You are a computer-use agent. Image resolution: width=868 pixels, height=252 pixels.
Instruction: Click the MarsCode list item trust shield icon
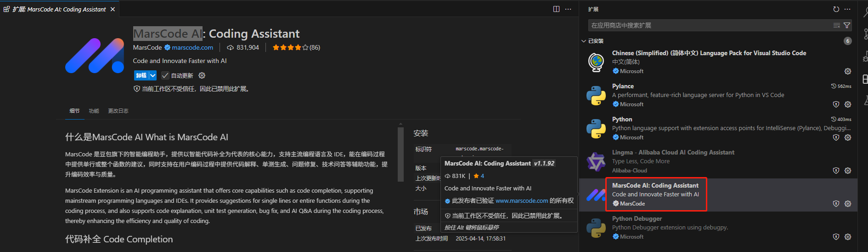click(x=836, y=204)
